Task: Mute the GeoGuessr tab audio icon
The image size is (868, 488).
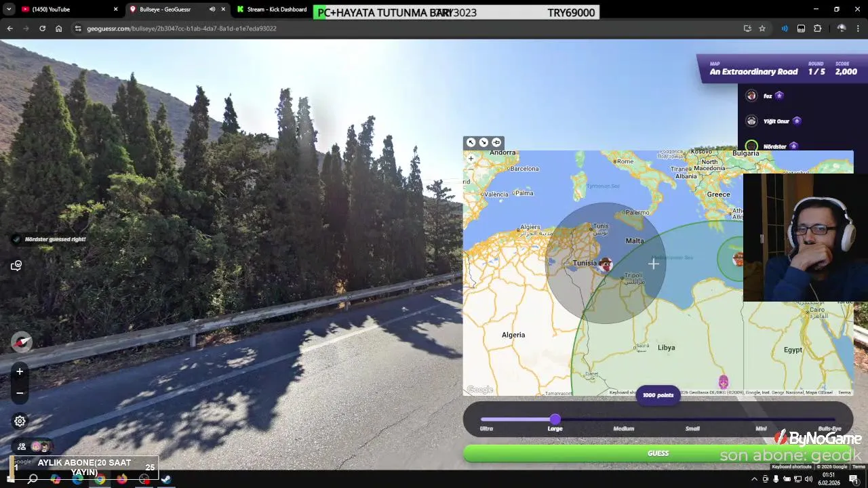Action: 212,9
